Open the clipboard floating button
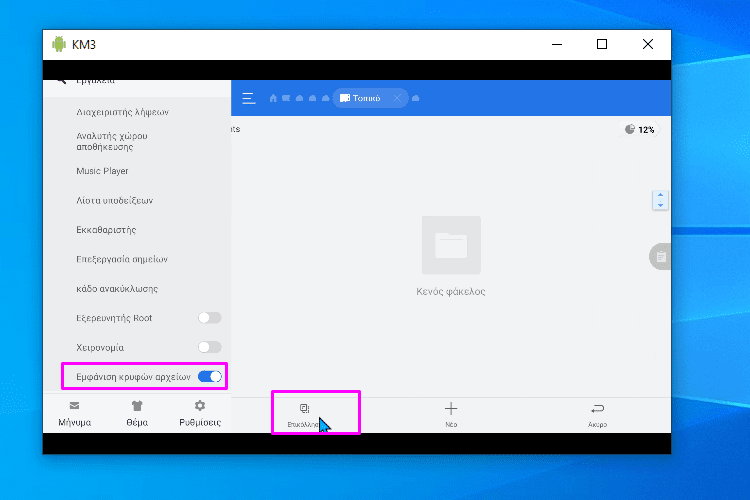 659,257
